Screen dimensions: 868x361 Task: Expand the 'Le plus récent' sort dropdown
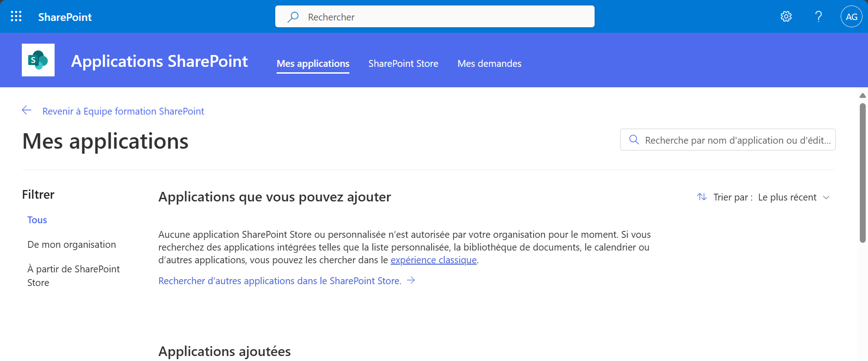tap(794, 197)
